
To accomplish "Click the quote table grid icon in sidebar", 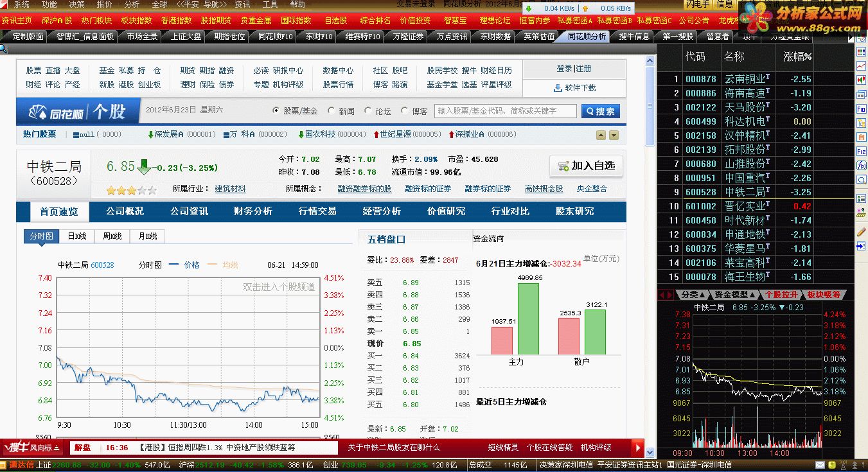I will (x=861, y=51).
